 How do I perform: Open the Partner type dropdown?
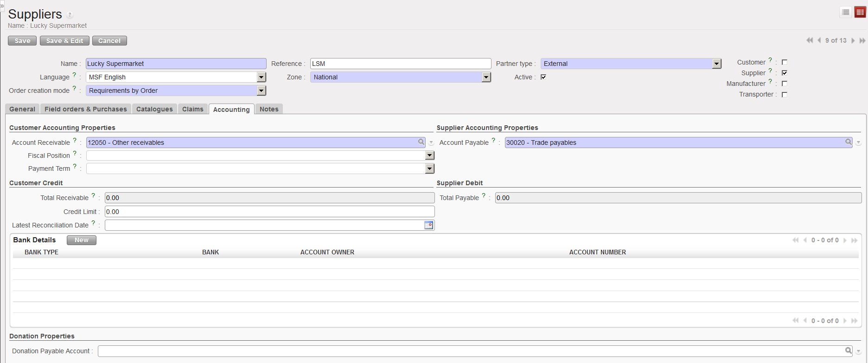click(x=717, y=64)
